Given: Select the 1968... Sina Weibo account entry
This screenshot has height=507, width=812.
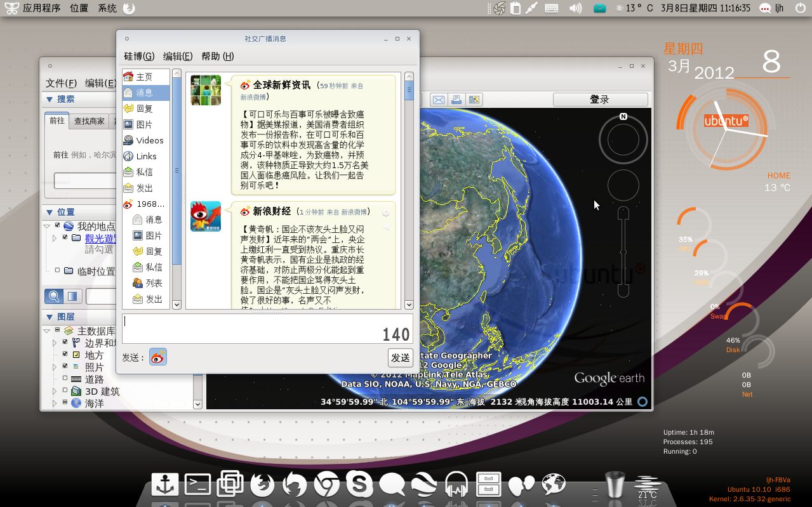Looking at the screenshot, I should 145,204.
